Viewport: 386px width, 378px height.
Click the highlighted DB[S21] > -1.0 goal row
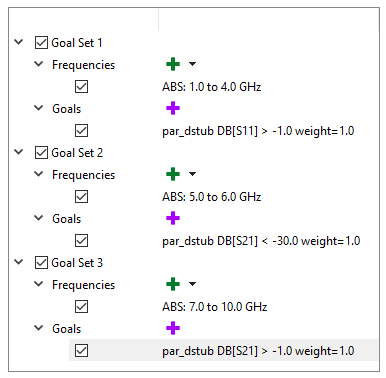pyautogui.click(x=223, y=350)
